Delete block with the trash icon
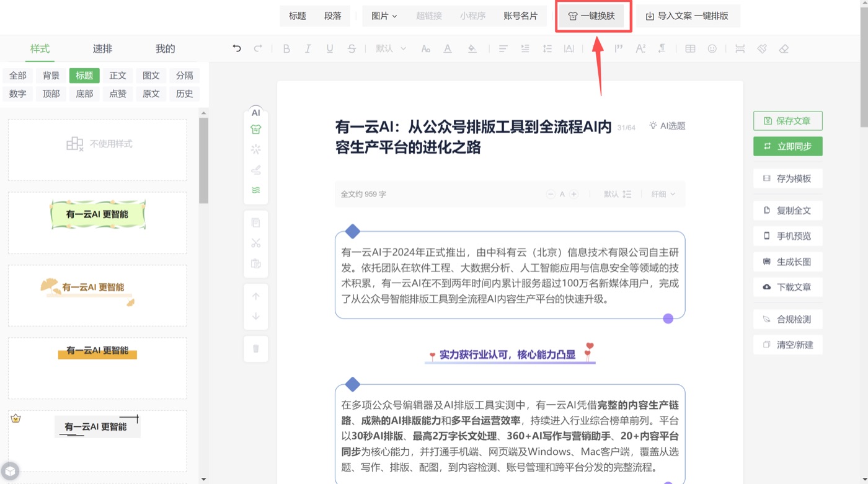This screenshot has width=868, height=484. 256,348
